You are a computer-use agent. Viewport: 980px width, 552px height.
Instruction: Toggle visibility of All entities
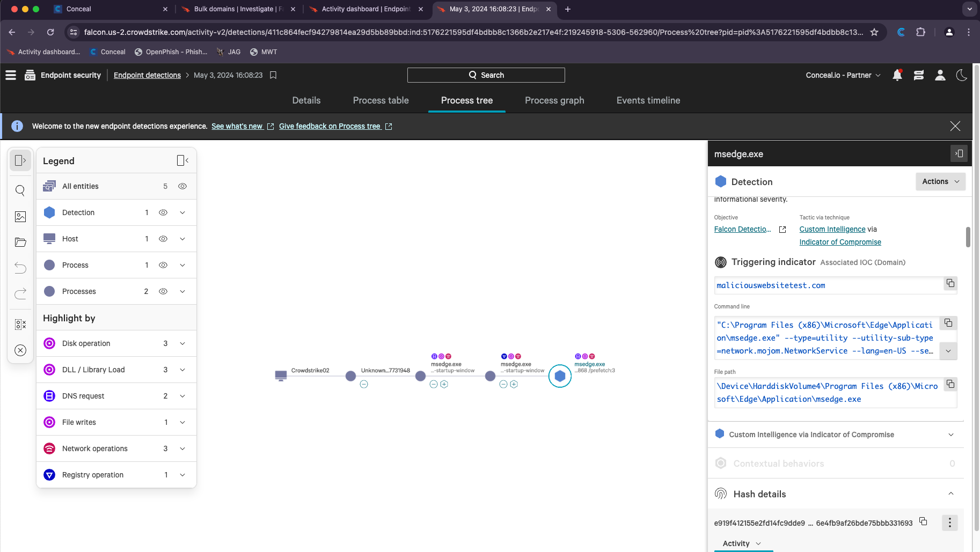click(182, 186)
